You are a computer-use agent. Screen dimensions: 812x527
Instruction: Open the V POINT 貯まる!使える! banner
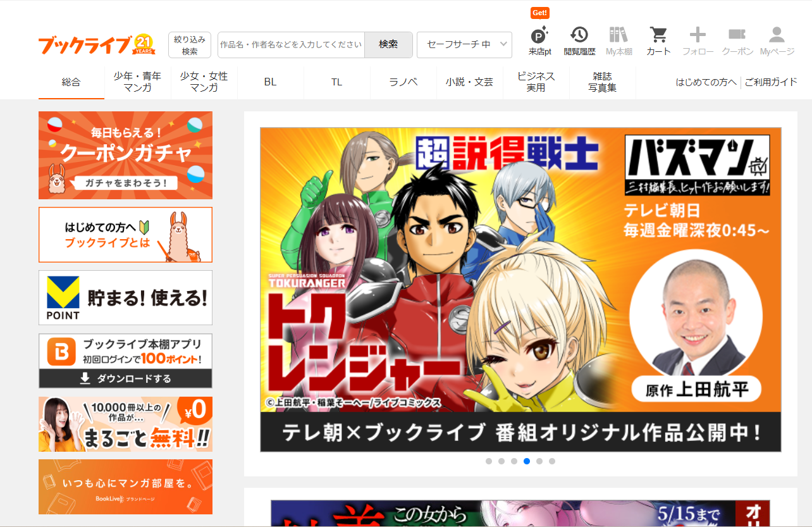[x=125, y=298]
